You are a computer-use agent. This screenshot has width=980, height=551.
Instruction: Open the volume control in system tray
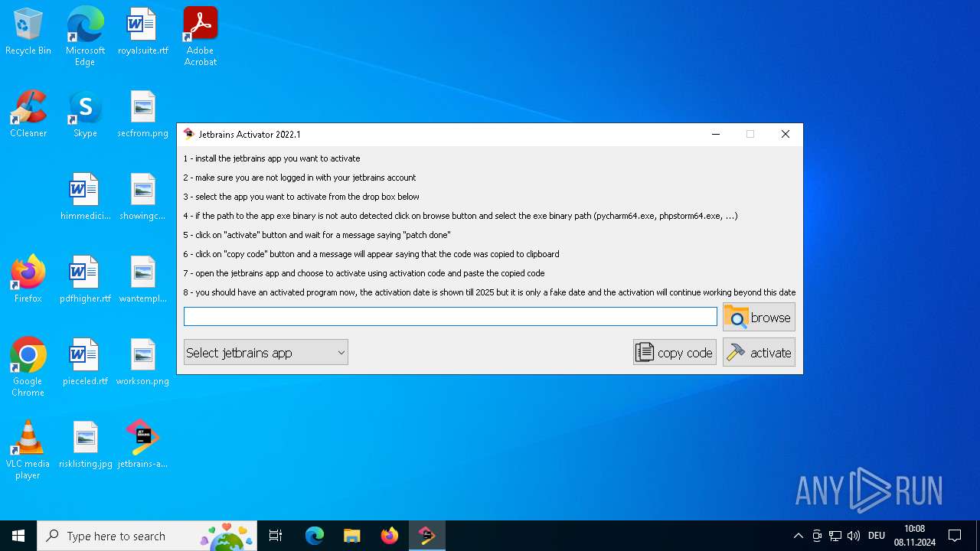854,536
